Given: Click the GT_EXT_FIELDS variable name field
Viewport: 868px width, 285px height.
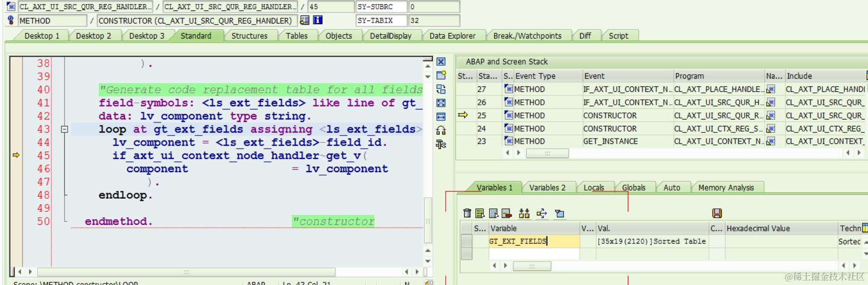Looking at the screenshot, I should pyautogui.click(x=534, y=241).
